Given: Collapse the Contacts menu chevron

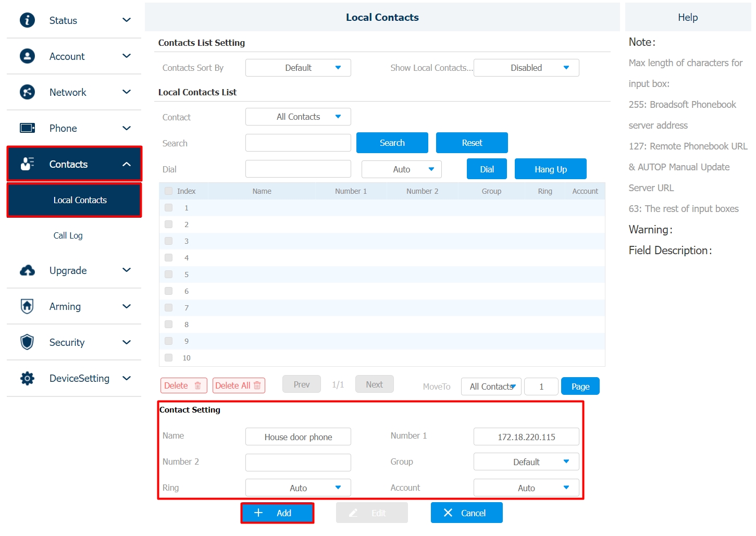Looking at the screenshot, I should (126, 164).
